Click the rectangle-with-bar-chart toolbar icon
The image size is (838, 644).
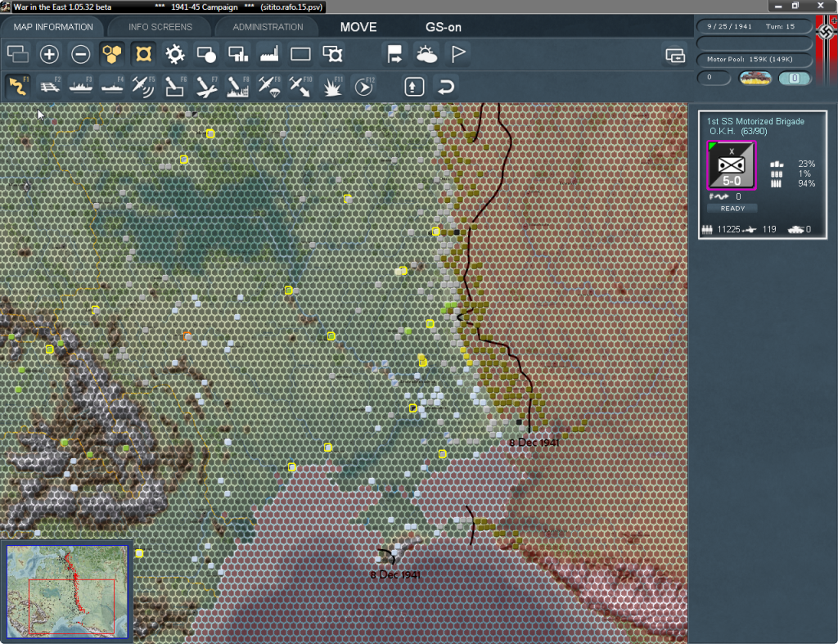238,54
